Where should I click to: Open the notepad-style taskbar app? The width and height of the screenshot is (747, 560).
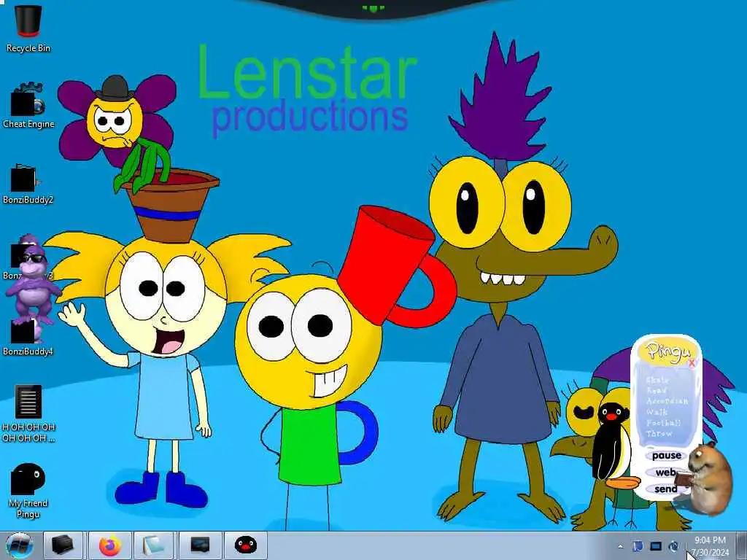tap(153, 545)
